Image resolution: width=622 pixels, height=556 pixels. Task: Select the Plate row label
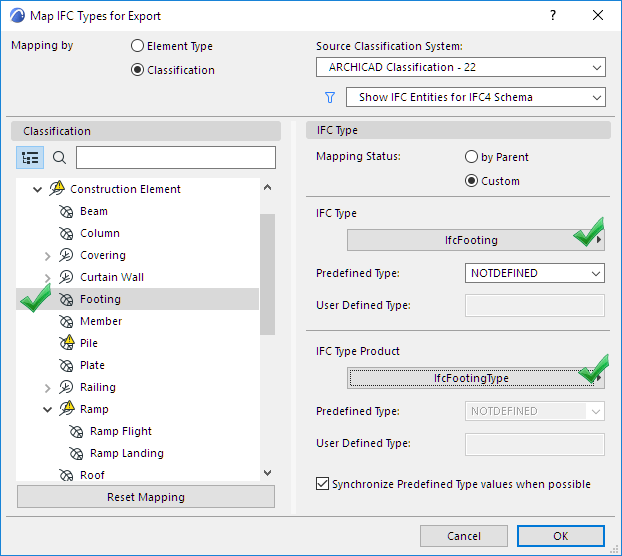[x=92, y=365]
